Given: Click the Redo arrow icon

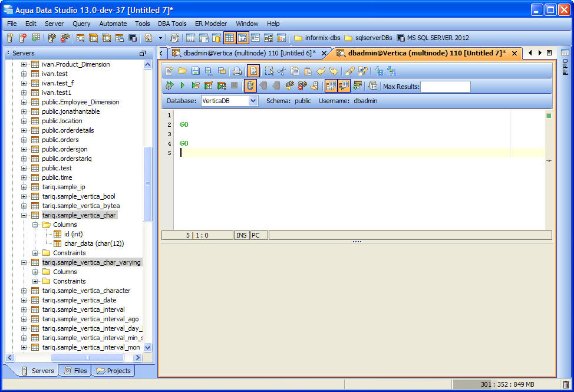Looking at the screenshot, I should [334, 71].
